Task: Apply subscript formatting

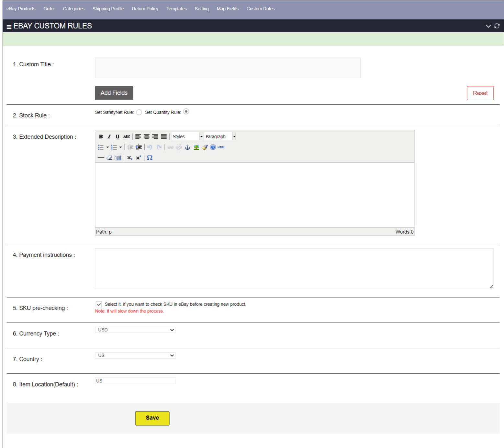Action: (129, 158)
